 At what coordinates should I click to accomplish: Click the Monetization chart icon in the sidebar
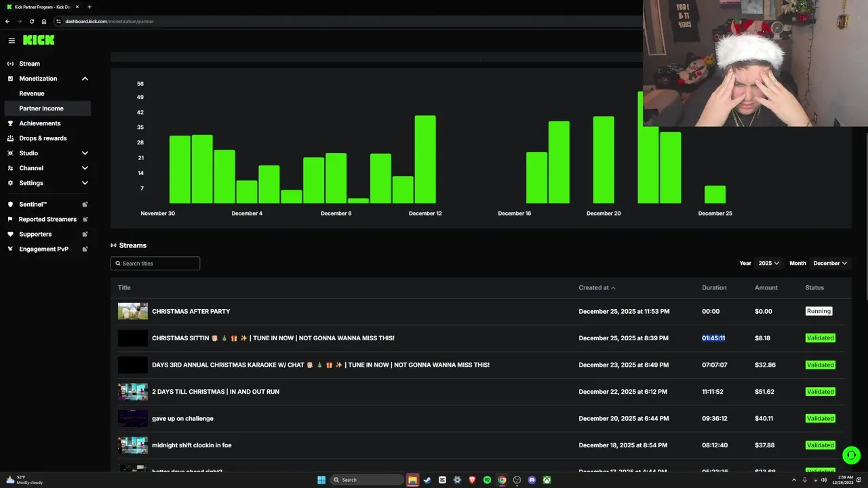click(10, 79)
